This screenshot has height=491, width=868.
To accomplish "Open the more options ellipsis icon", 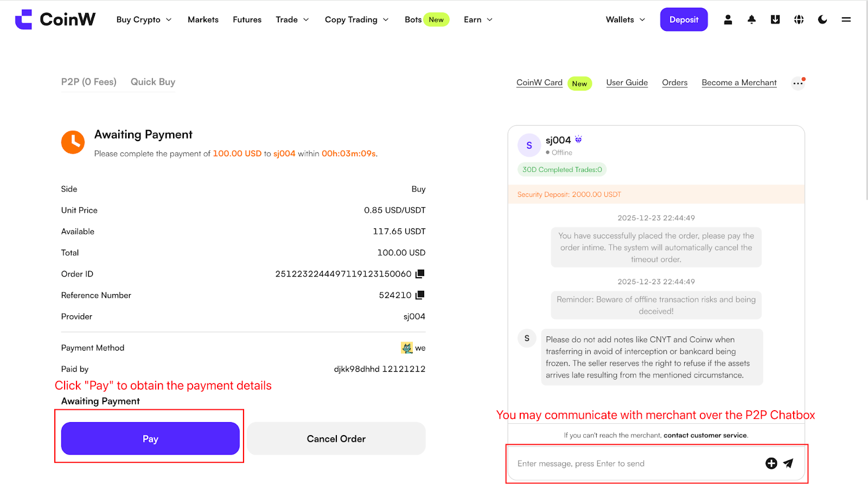I will click(x=798, y=83).
